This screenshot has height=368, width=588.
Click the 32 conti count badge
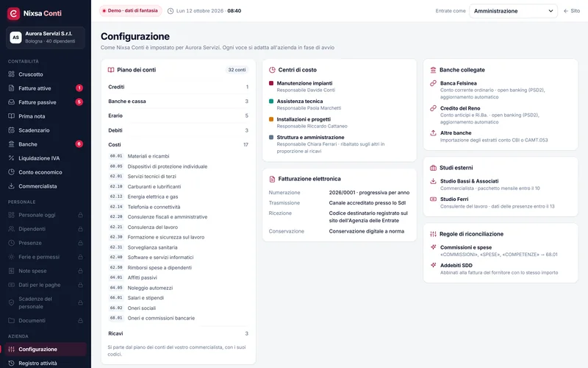[237, 70]
